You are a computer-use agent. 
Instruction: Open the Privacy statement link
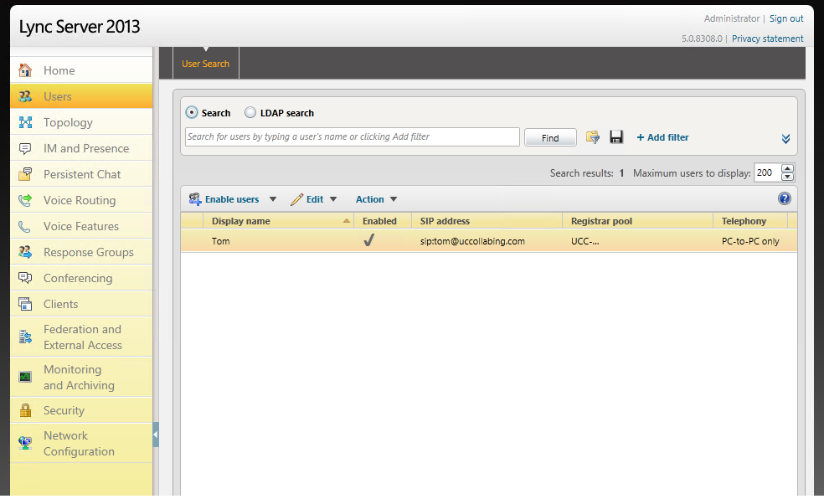[x=767, y=39]
